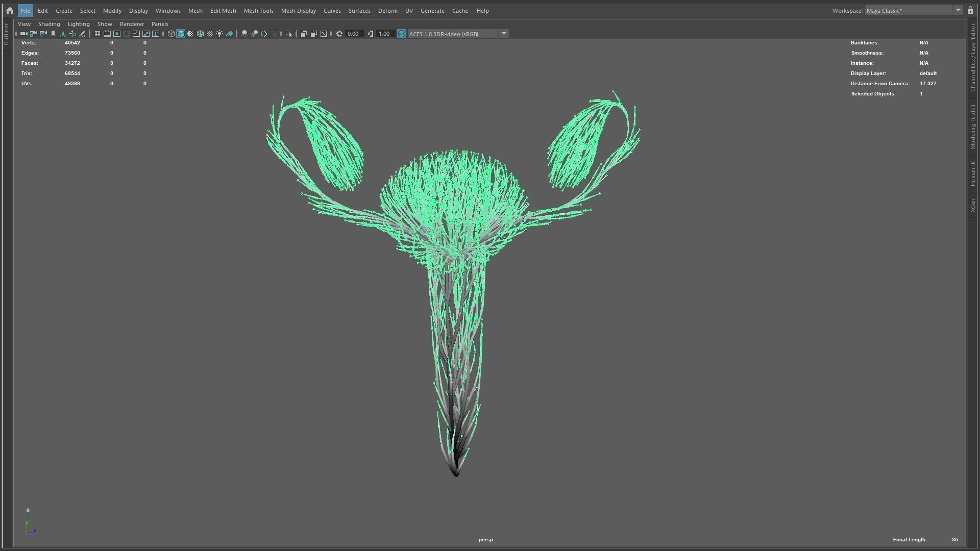The width and height of the screenshot is (980, 551).
Task: Toggle the Shadows icon
Action: coord(229,34)
